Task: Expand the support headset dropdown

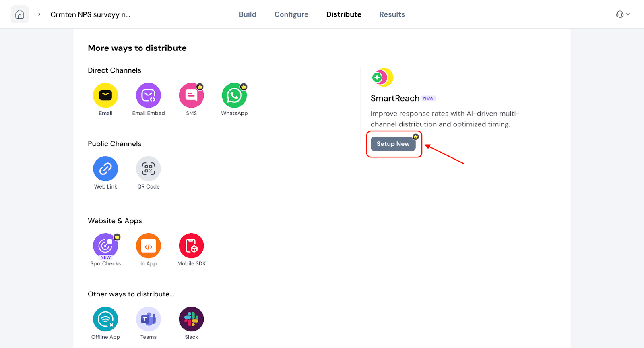Action: 622,14
